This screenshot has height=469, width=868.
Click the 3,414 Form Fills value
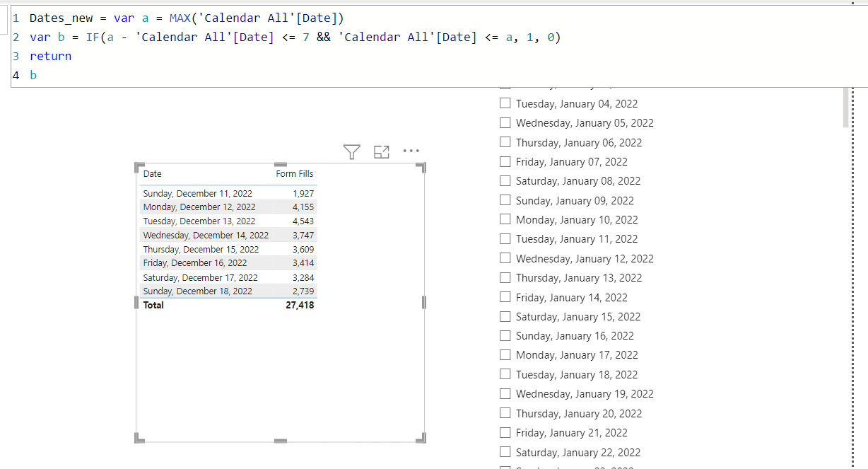tap(304, 262)
